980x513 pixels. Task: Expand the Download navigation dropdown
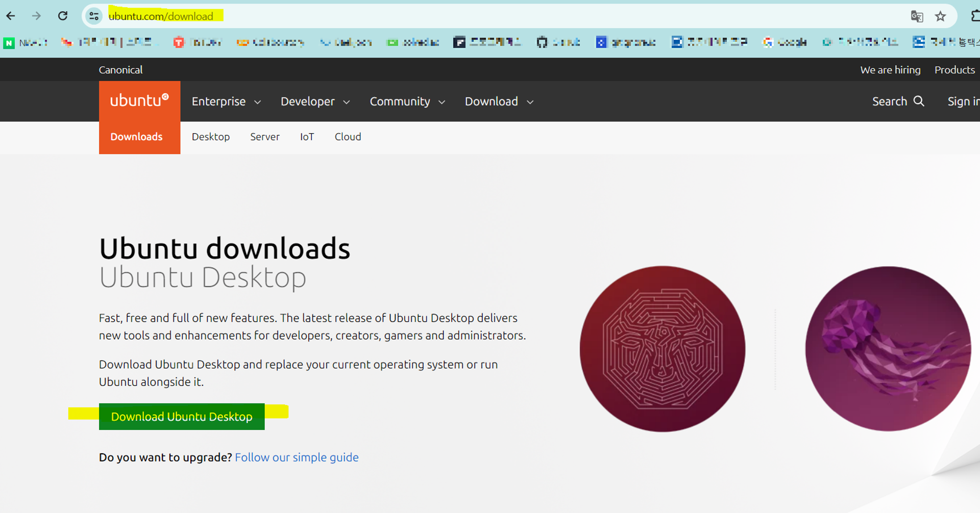pyautogui.click(x=499, y=101)
